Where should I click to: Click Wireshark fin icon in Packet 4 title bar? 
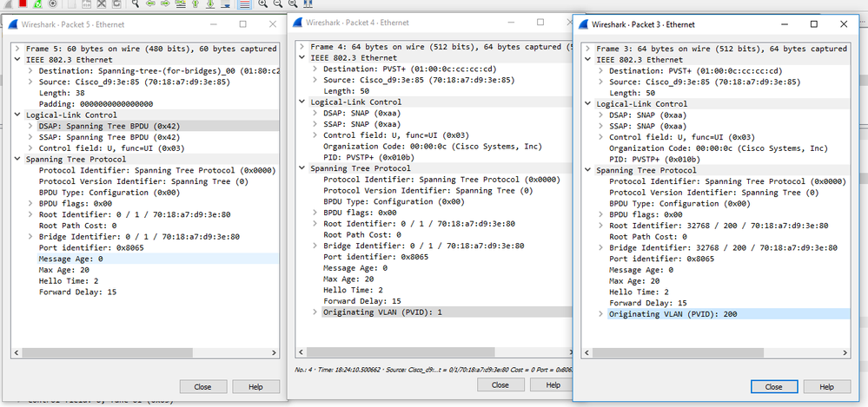coord(297,23)
